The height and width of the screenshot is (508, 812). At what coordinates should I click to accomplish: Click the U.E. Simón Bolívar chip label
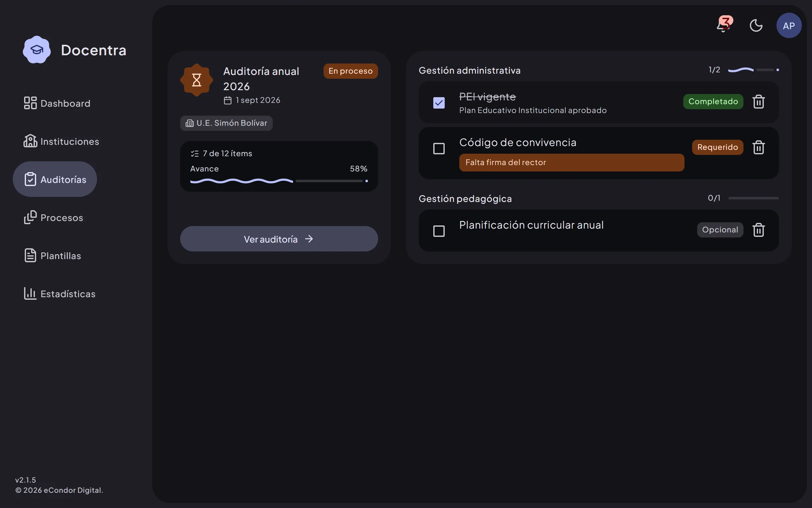(x=232, y=123)
